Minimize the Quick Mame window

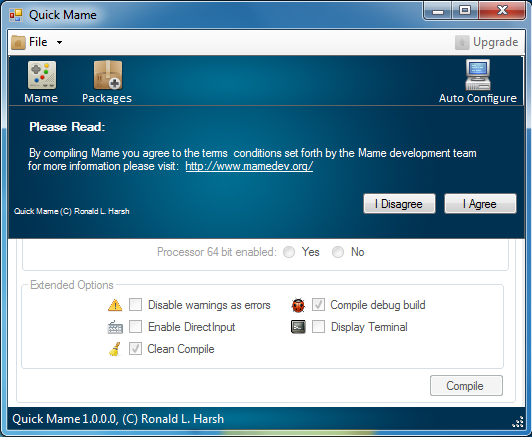click(x=438, y=11)
